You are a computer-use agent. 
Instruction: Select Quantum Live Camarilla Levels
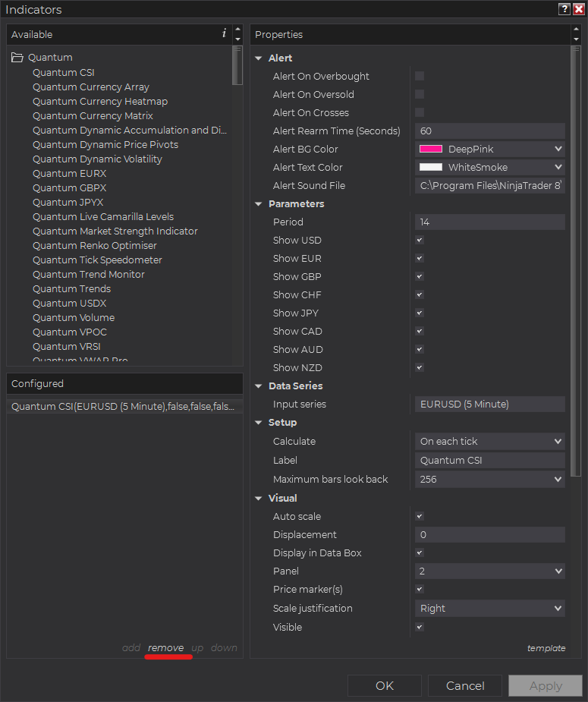coord(103,217)
